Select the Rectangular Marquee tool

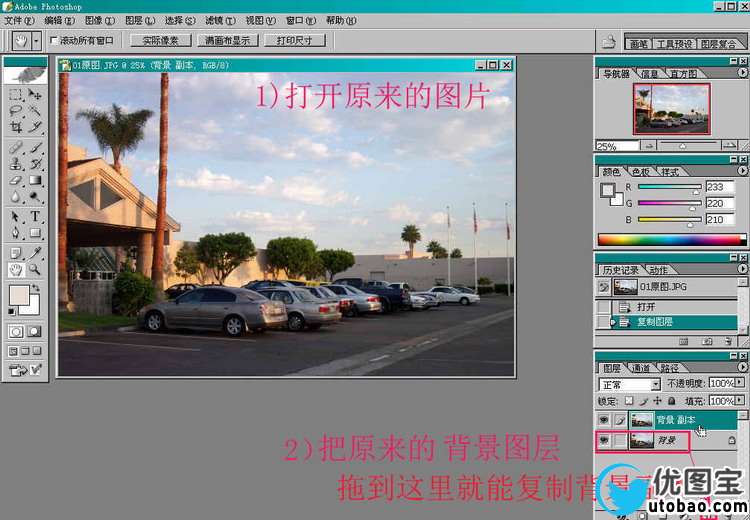16,94
